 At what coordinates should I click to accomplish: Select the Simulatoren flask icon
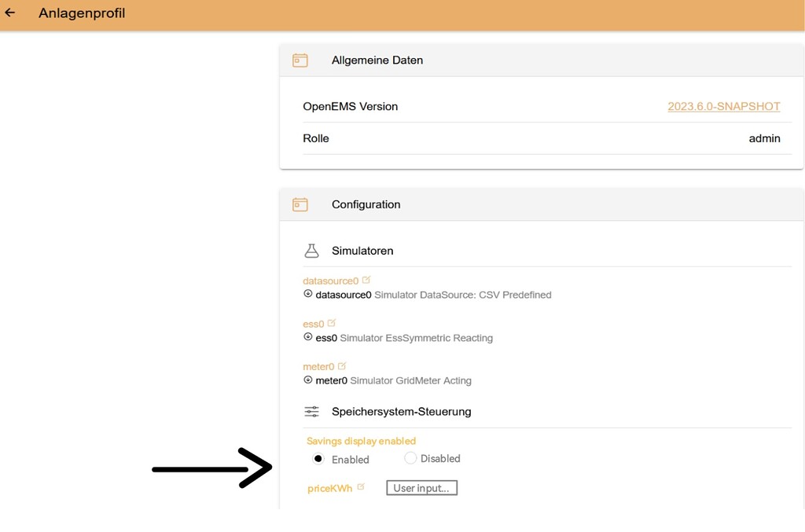[x=311, y=250]
